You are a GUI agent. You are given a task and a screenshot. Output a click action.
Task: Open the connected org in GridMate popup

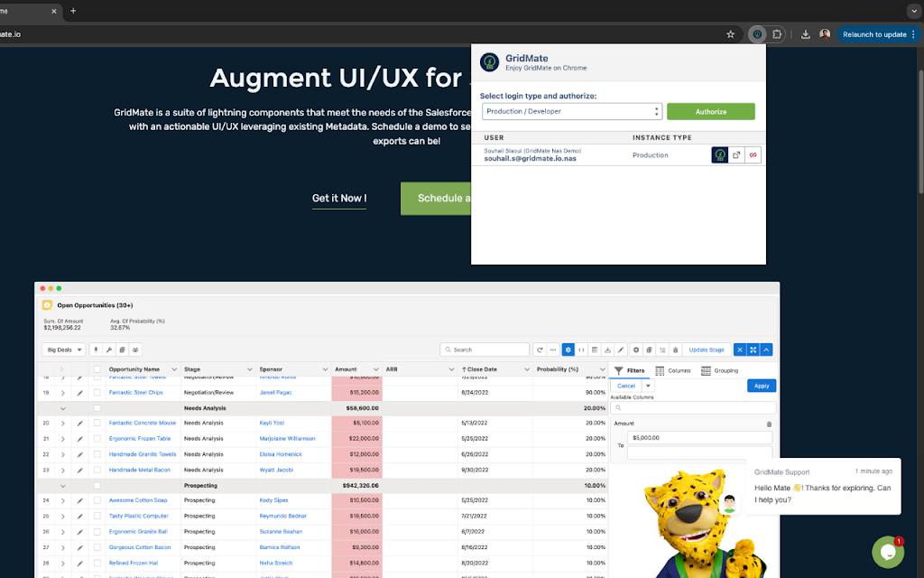pos(719,155)
